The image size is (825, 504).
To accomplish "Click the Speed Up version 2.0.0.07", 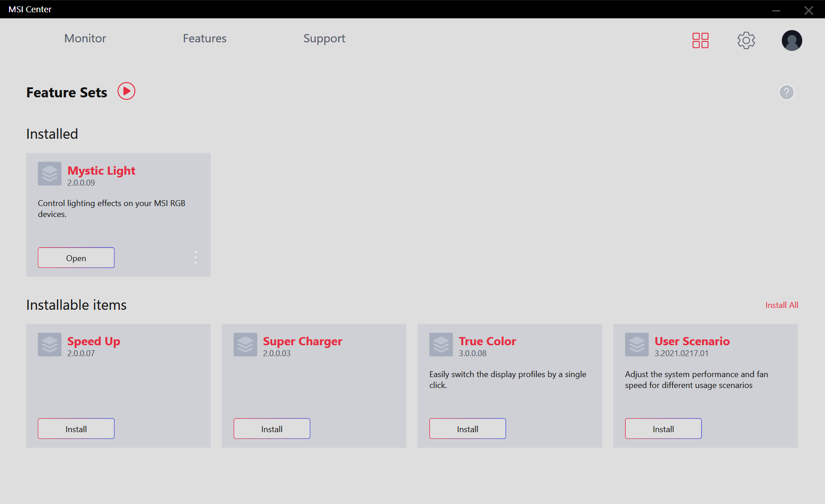I will (x=81, y=353).
